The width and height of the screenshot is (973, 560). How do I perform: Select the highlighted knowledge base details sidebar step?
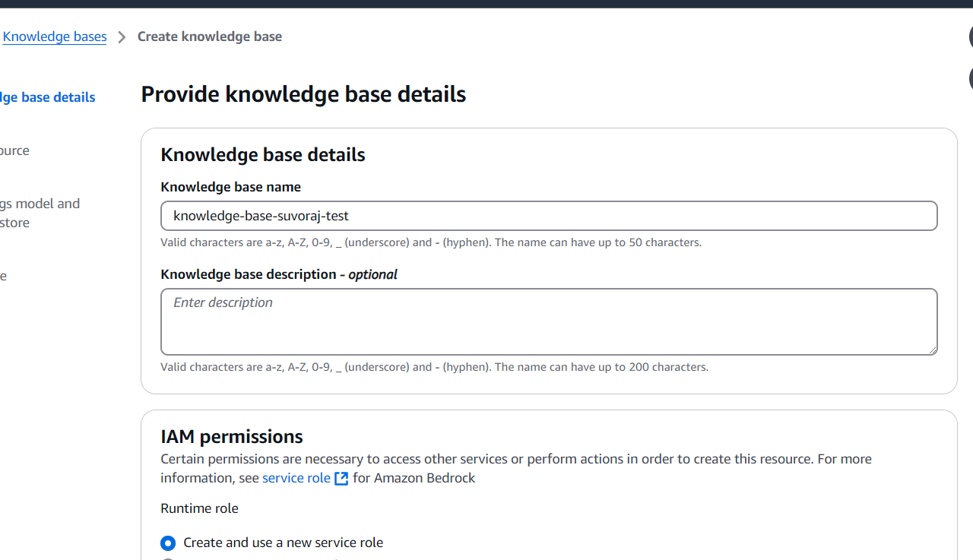(x=47, y=96)
